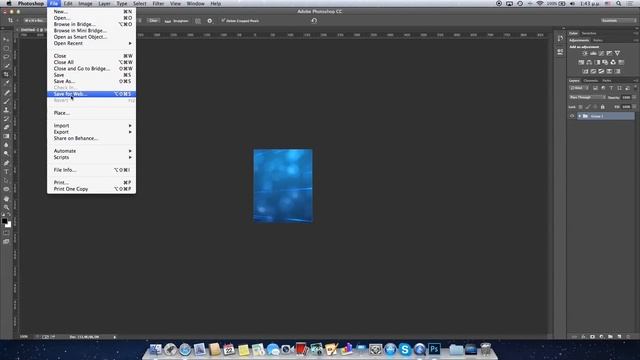Expand the Import submenu
This screenshot has height=360, width=640.
pos(91,126)
